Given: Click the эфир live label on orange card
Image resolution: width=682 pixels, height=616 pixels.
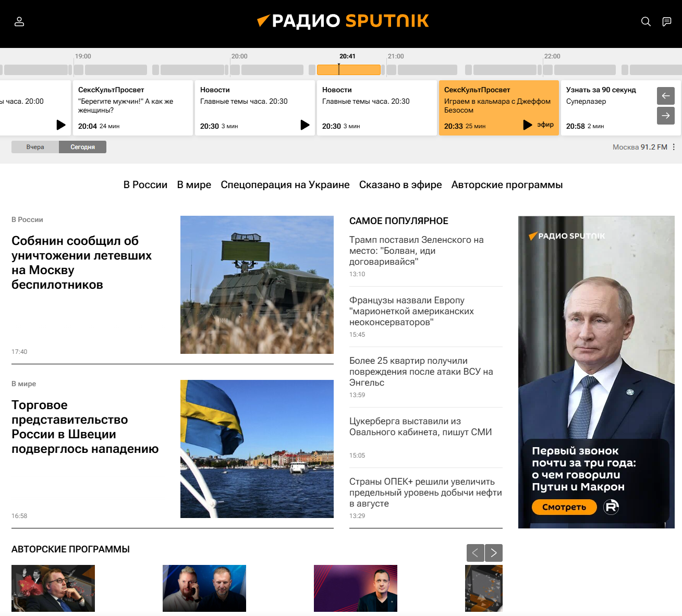Looking at the screenshot, I should [x=545, y=125].
